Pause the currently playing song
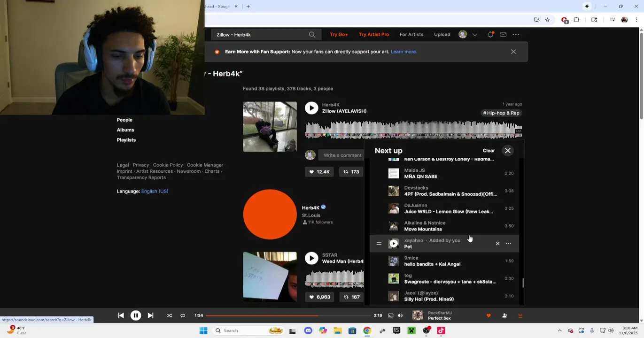644x338 pixels. click(136, 316)
